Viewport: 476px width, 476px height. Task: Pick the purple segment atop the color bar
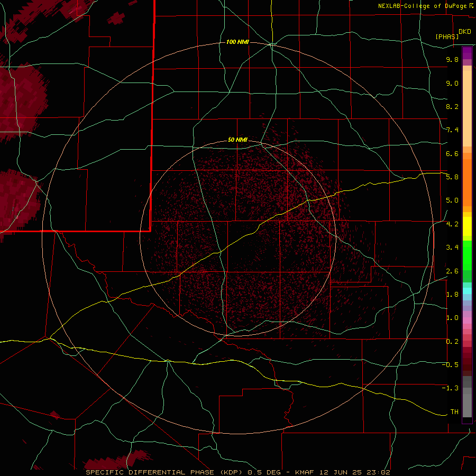click(467, 53)
